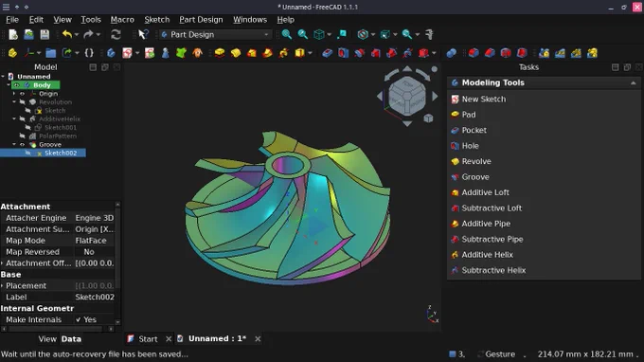Switch to the View property tab
The image size is (644, 362).
47,339
